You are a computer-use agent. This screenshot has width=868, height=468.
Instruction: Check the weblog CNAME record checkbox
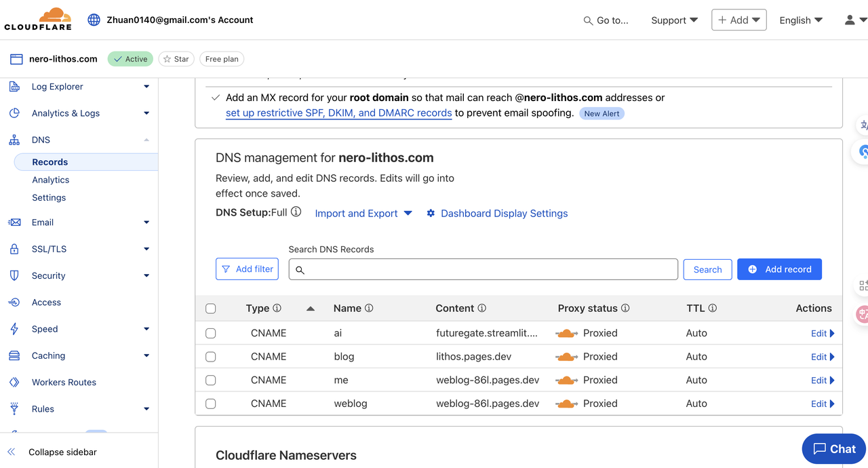tap(211, 404)
